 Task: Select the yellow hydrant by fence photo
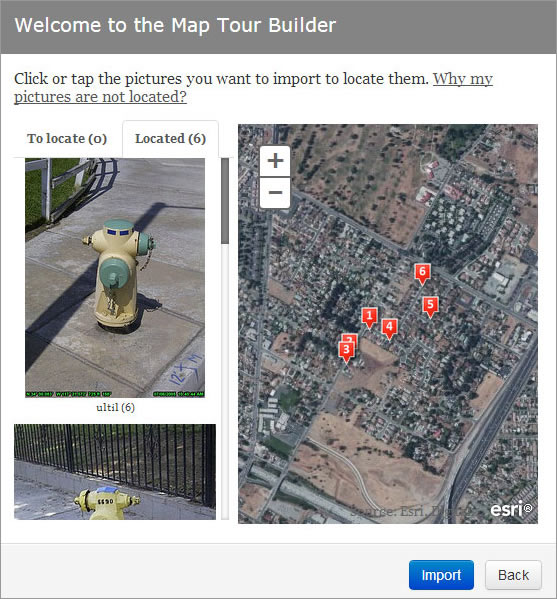tap(115, 472)
